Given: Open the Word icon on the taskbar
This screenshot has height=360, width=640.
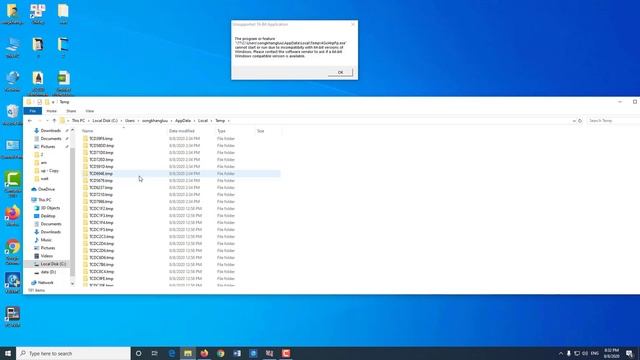Looking at the screenshot, I should 237,353.
